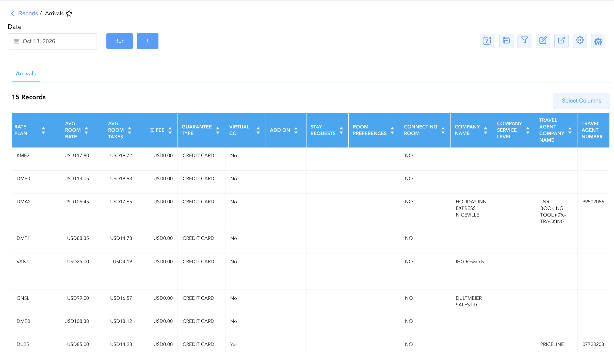Click the Yes virtual CC cell
Screen dimensions: 614x364
click(245, 344)
